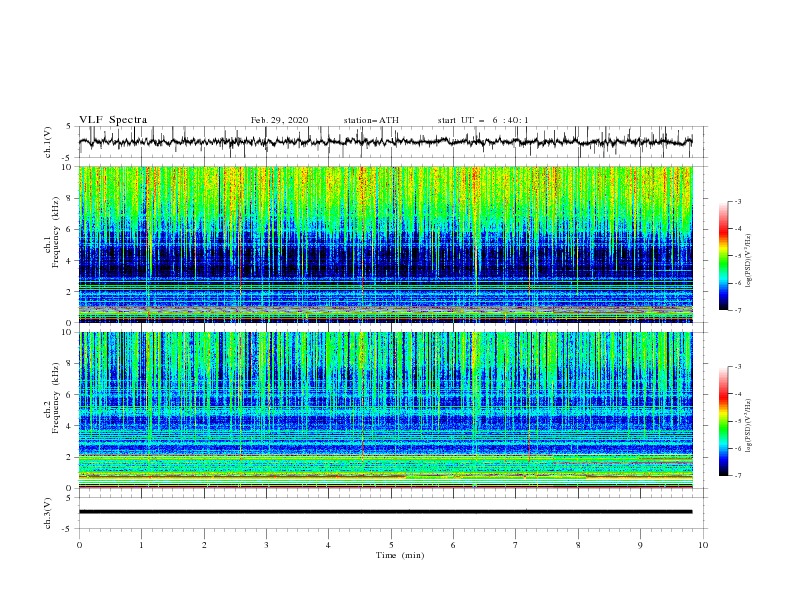
Task: Click the 'VLF Spectra' title text
Action: pos(113,120)
